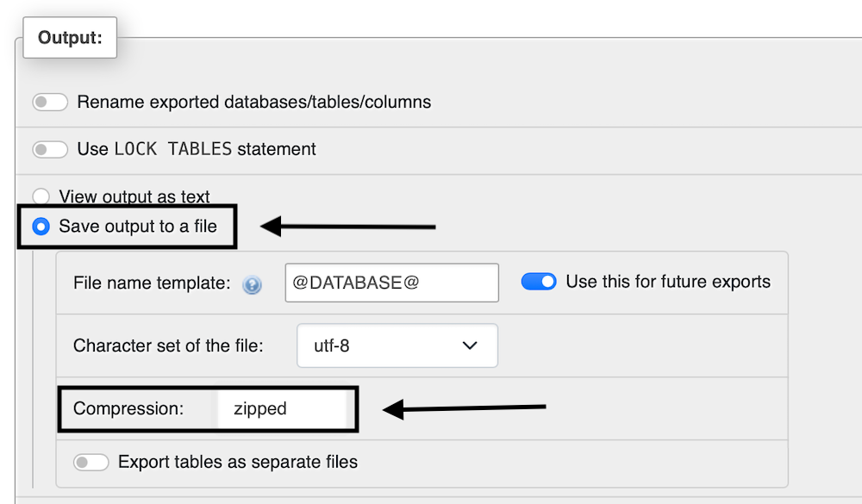Turn off Use this for future exports switch

click(539, 282)
